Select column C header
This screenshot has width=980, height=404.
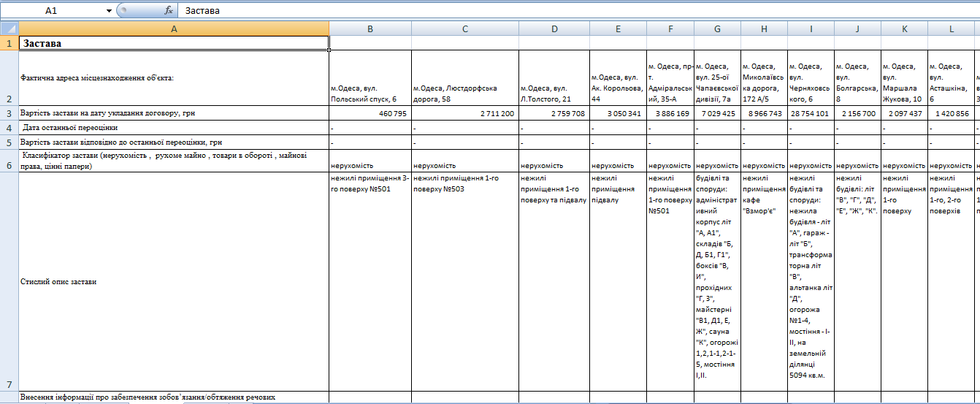[465, 28]
